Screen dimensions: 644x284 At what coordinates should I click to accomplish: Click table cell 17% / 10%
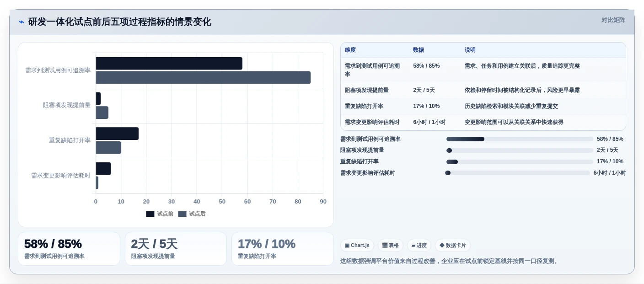coord(426,106)
